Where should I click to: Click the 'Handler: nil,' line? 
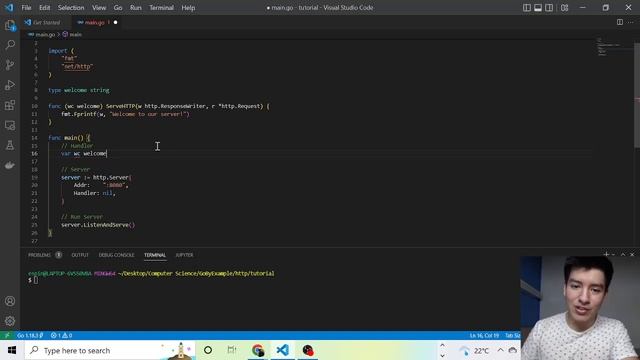tap(94, 193)
